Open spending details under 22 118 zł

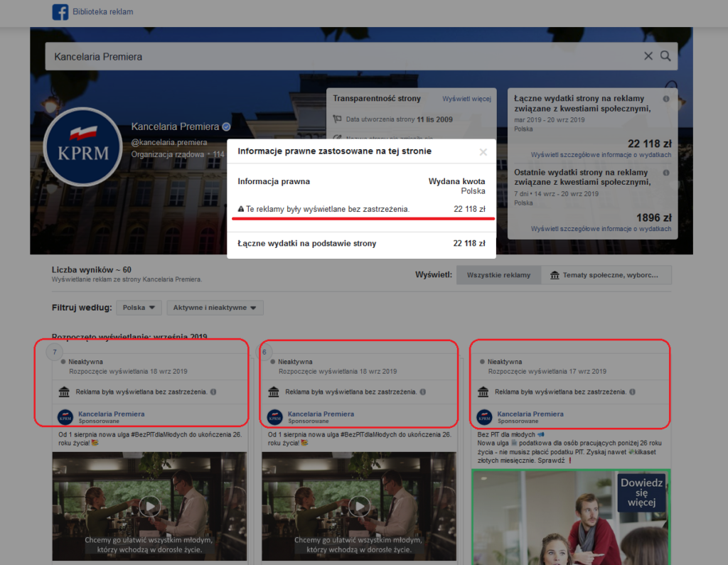click(x=601, y=155)
